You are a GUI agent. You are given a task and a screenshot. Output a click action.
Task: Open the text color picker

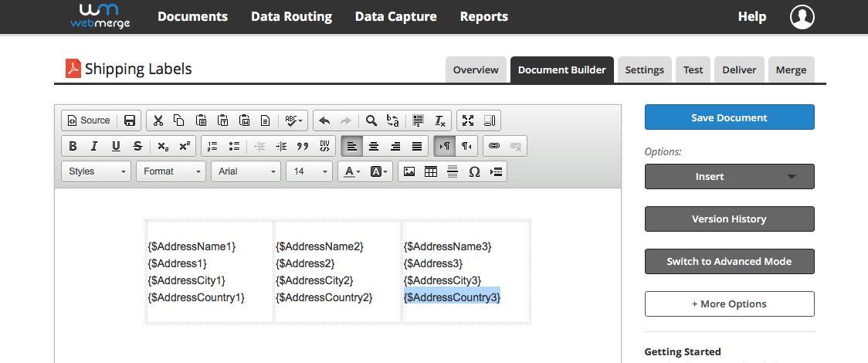352,171
